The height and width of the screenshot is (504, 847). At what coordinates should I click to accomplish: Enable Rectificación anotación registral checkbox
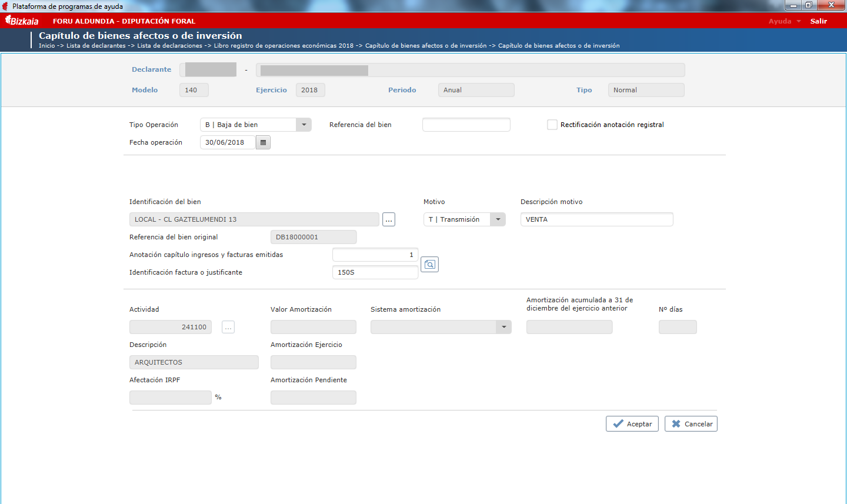[552, 125]
